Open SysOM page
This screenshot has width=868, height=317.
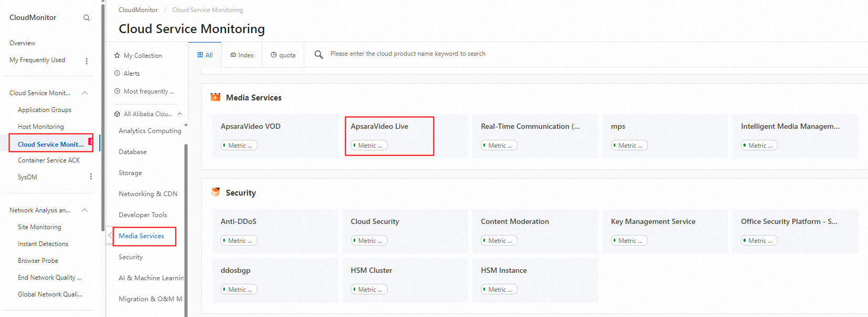coord(27,177)
